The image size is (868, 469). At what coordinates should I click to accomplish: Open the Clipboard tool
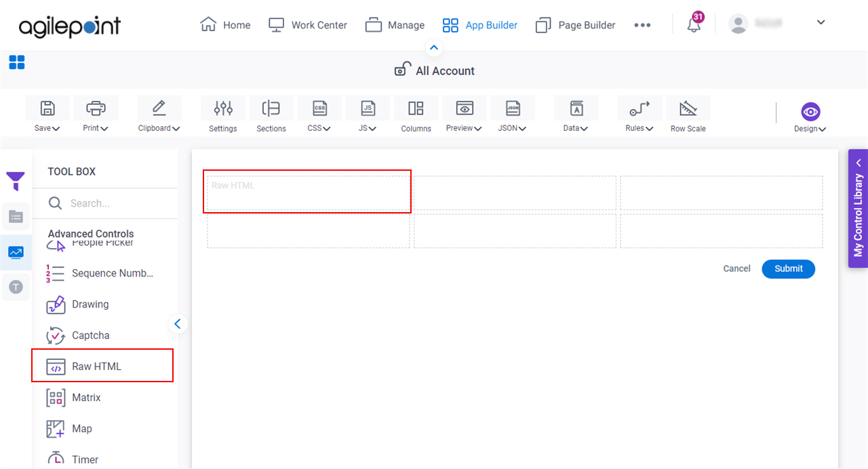coord(159,114)
